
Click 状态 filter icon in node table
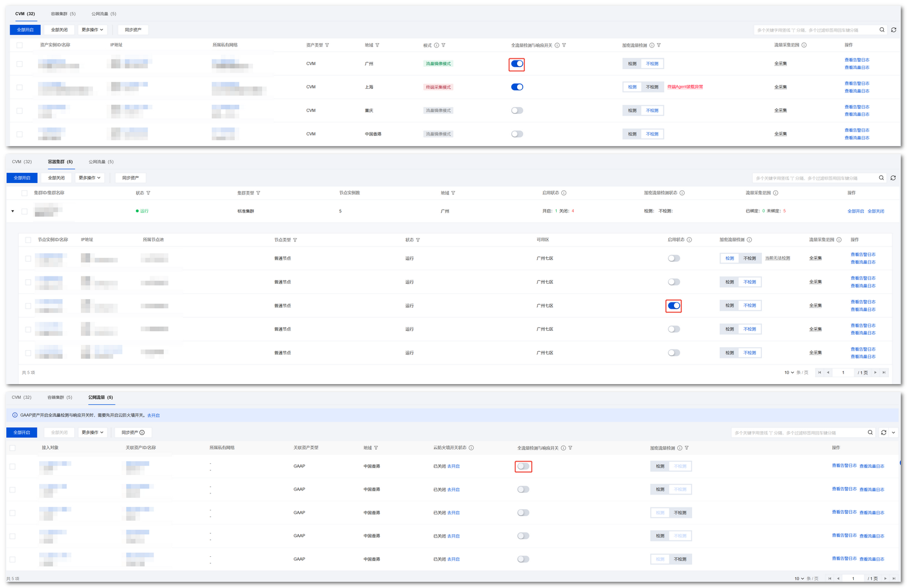tap(418, 240)
